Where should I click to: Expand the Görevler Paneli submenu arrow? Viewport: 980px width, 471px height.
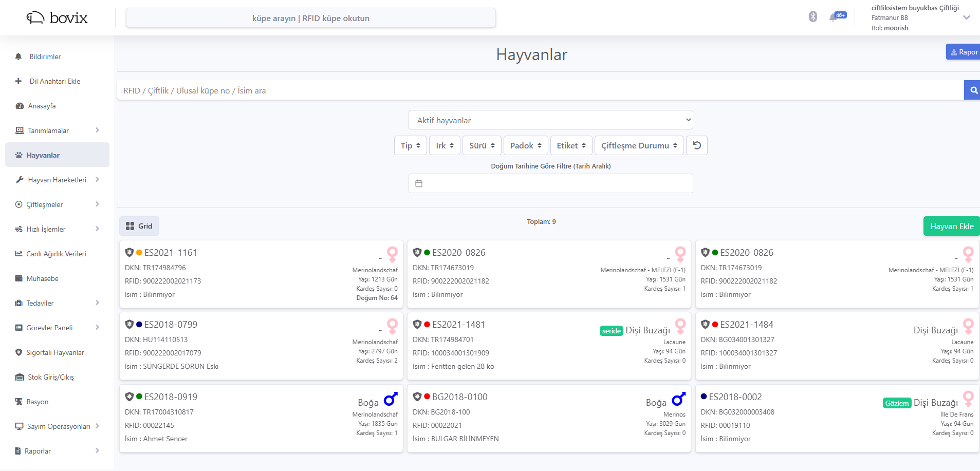click(x=97, y=328)
